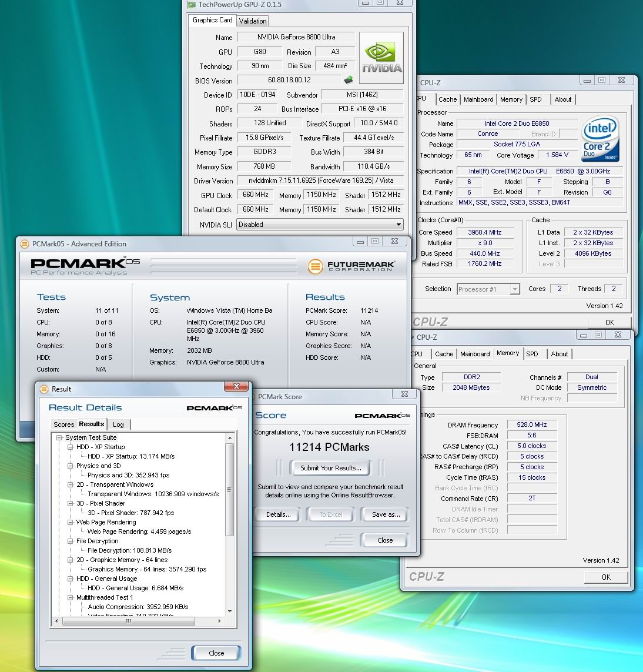This screenshot has height=672, width=643.
Task: Click vertical scrollbar thumb in results tree
Action: point(230,489)
